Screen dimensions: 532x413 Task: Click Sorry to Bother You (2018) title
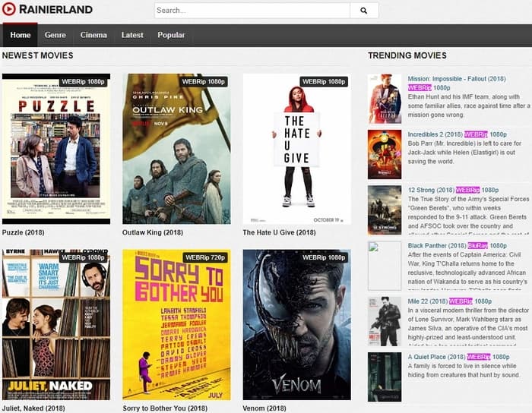(x=165, y=408)
